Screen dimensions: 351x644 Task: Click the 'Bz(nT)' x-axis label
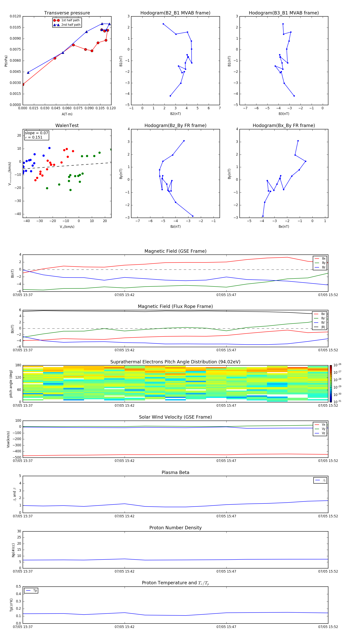[x=175, y=227]
